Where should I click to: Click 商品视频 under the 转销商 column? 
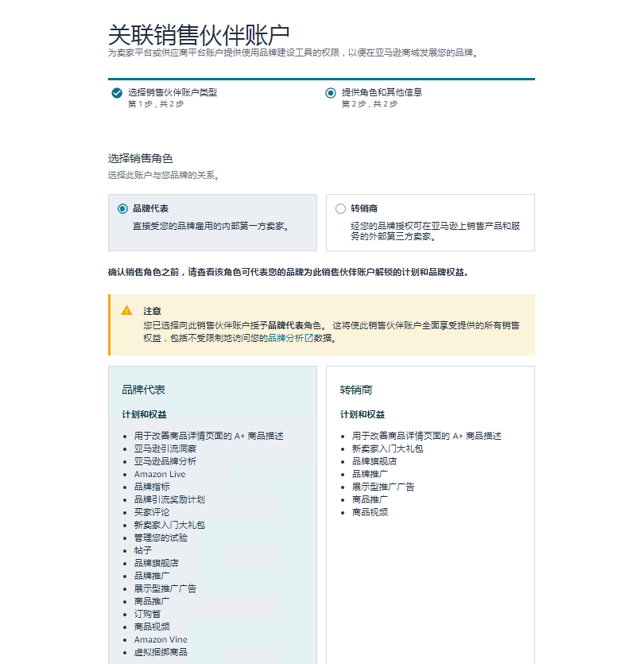[x=370, y=512]
